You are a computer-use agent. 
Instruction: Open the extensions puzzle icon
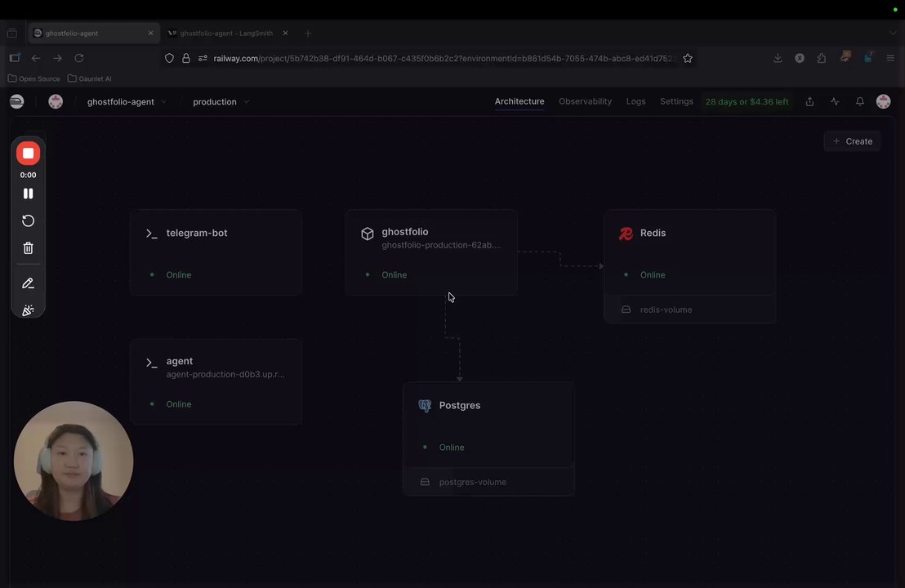[822, 58]
